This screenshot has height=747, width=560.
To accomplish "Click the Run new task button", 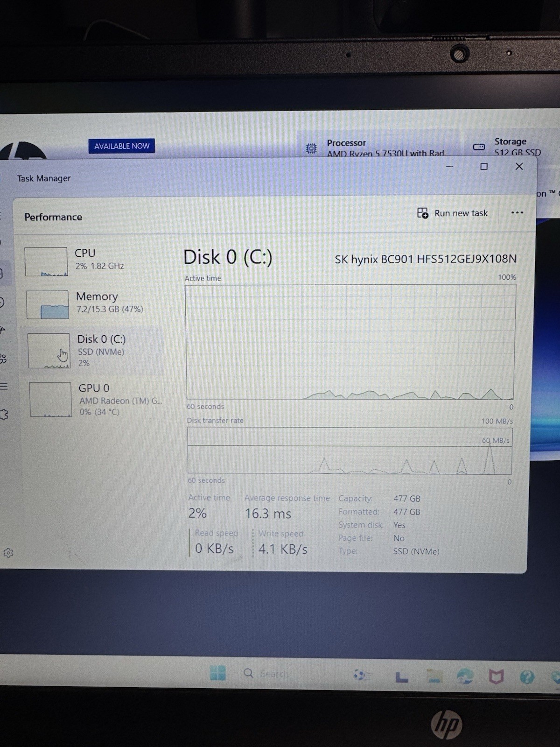I will (452, 213).
